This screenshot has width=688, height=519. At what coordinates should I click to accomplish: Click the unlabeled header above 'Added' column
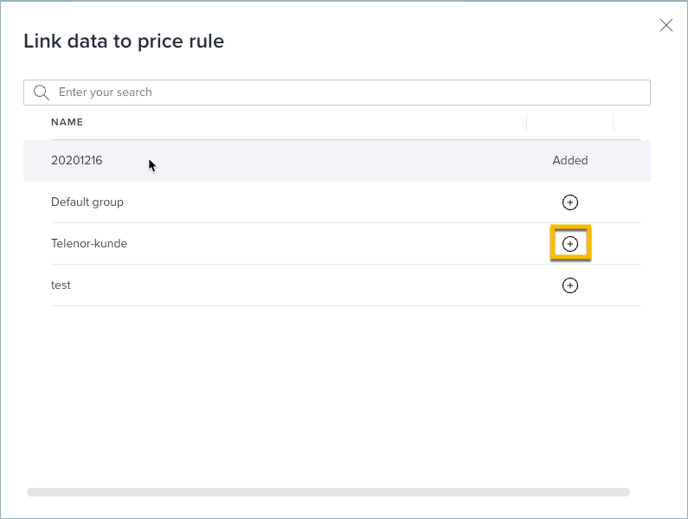[x=570, y=122]
